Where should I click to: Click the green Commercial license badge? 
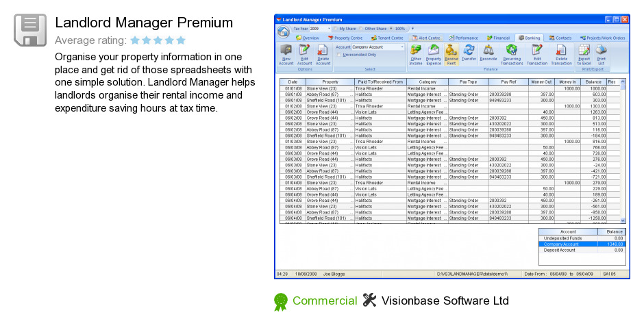281,302
